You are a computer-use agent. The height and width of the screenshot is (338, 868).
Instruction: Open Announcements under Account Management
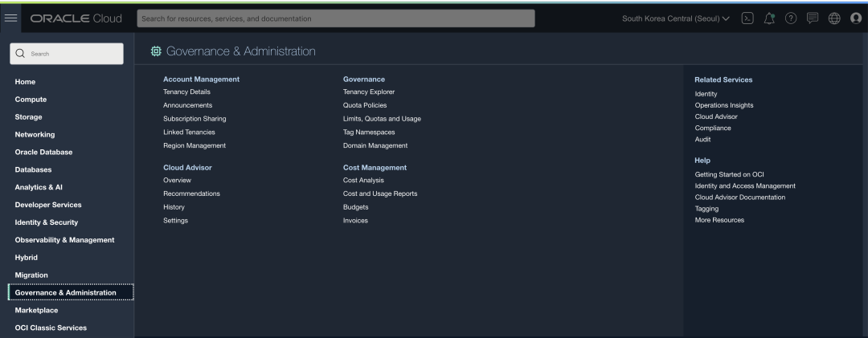click(x=187, y=105)
